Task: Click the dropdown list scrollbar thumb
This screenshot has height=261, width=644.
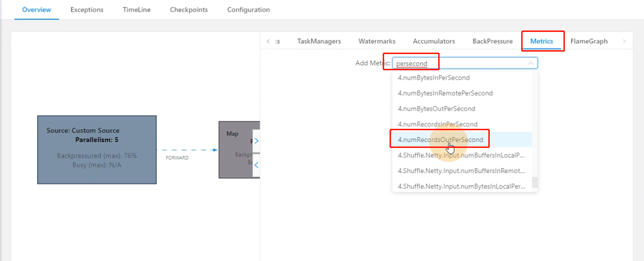Action: point(535,182)
